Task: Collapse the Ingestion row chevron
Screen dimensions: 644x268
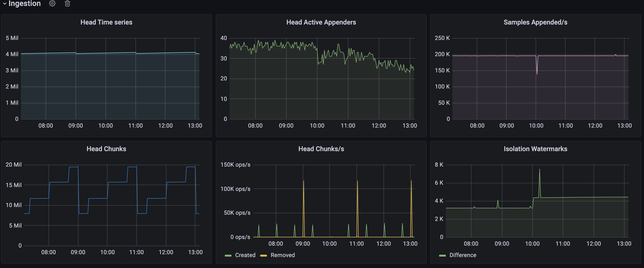Action: 5,4
